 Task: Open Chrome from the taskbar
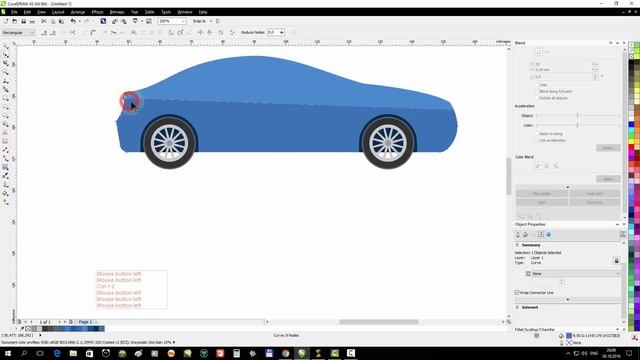(285, 353)
